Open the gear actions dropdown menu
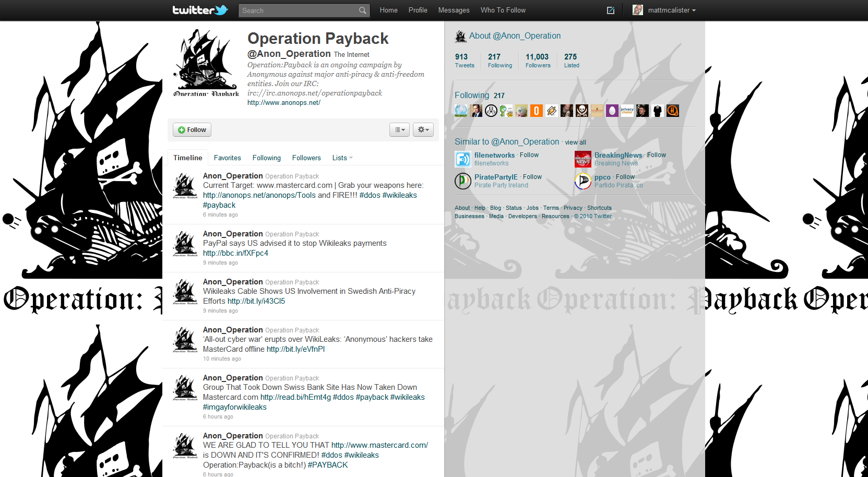 (x=423, y=129)
